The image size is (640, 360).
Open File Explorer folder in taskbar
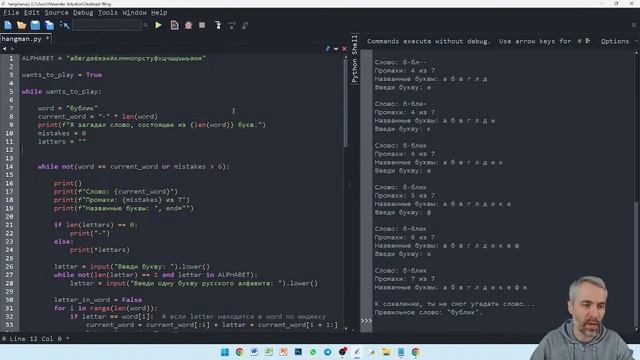click(x=386, y=352)
